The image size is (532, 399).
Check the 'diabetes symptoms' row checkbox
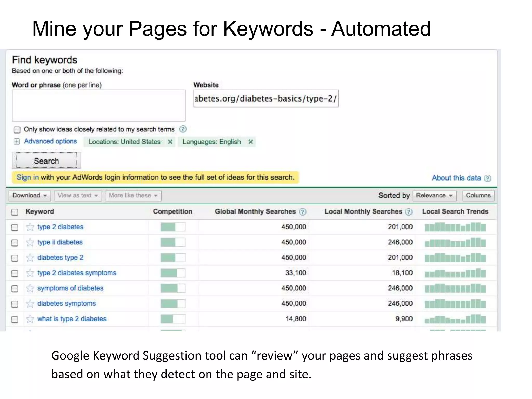coord(15,304)
